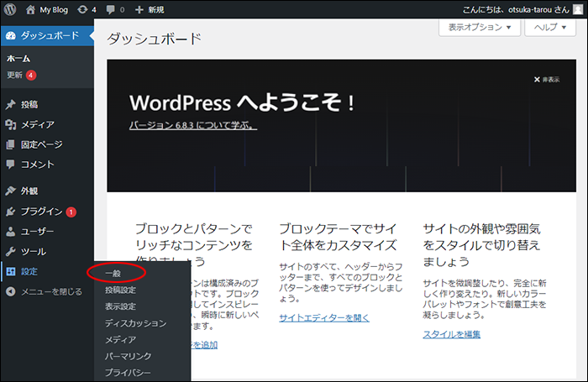Select パーマリンク in settings submenu
Image resolution: width=588 pixels, height=382 pixels.
point(128,357)
